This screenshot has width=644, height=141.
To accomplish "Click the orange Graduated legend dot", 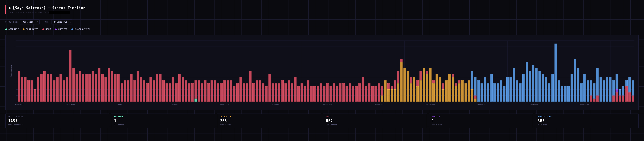I will [24, 29].
